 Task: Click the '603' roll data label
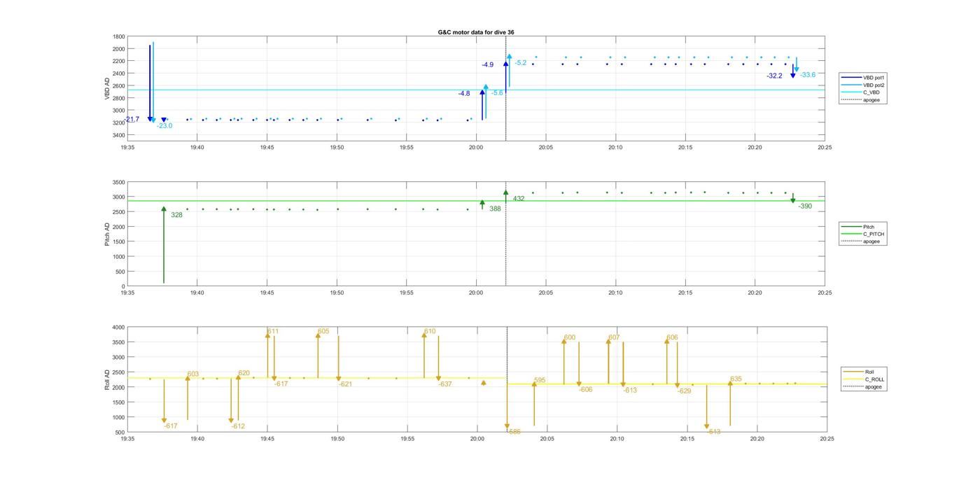point(193,374)
